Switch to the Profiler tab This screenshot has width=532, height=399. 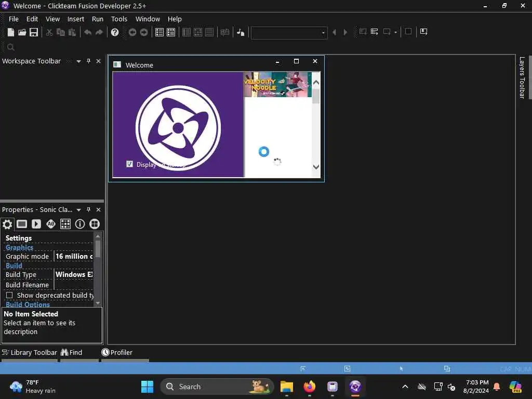[117, 353]
